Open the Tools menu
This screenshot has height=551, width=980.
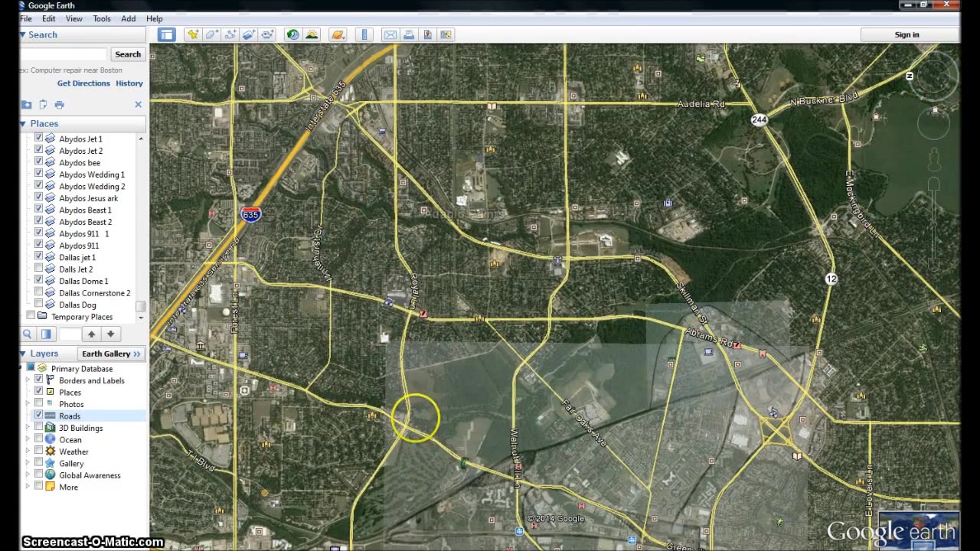pyautogui.click(x=102, y=18)
